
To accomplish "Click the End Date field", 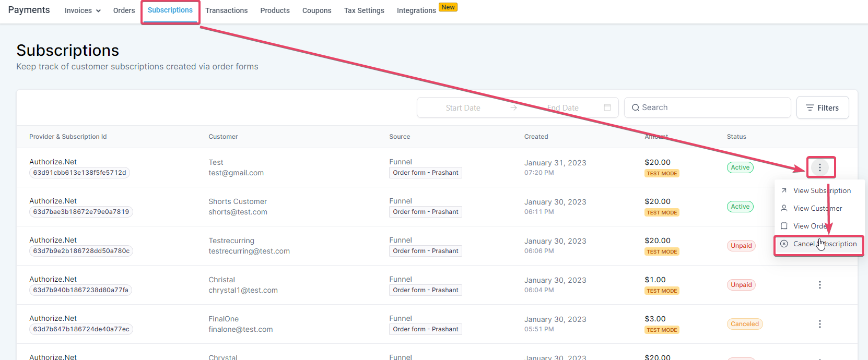I will (x=563, y=108).
